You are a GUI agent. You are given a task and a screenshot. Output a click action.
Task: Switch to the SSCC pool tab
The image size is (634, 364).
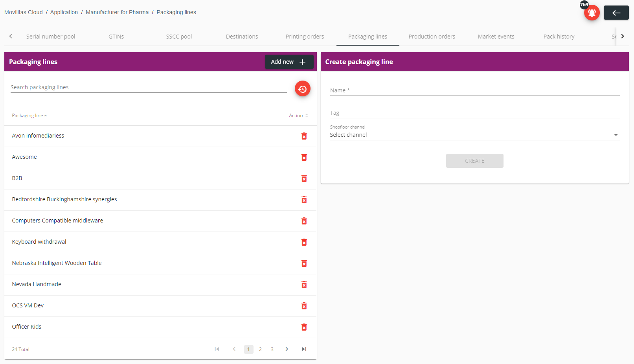tap(179, 37)
